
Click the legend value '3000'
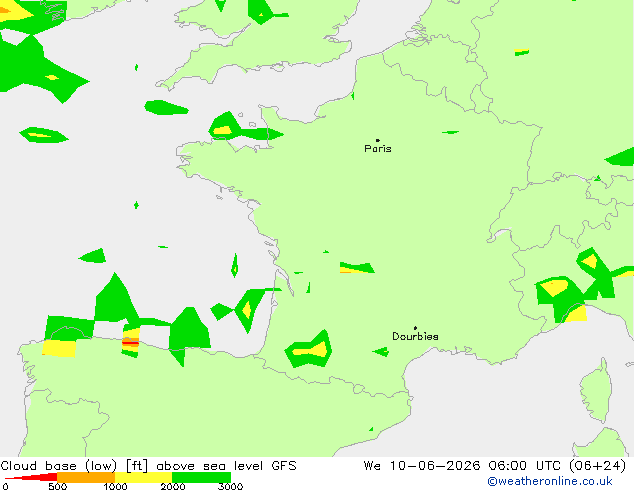coord(230,486)
